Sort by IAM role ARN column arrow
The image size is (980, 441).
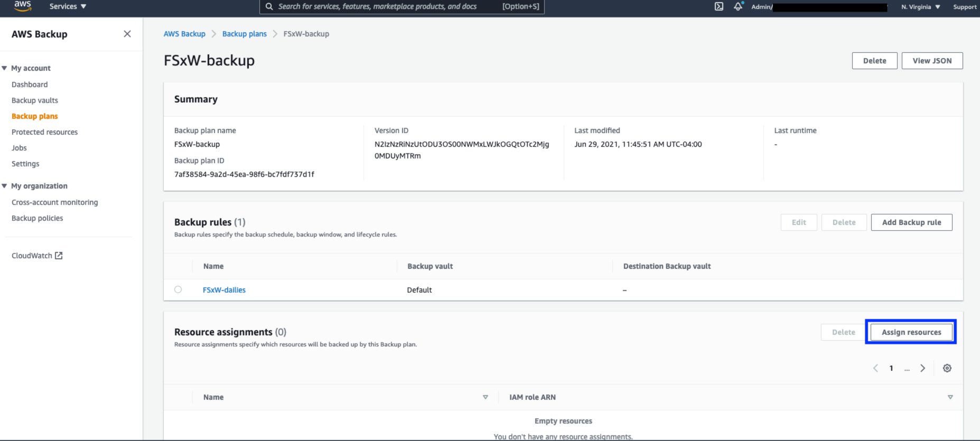[950, 397]
